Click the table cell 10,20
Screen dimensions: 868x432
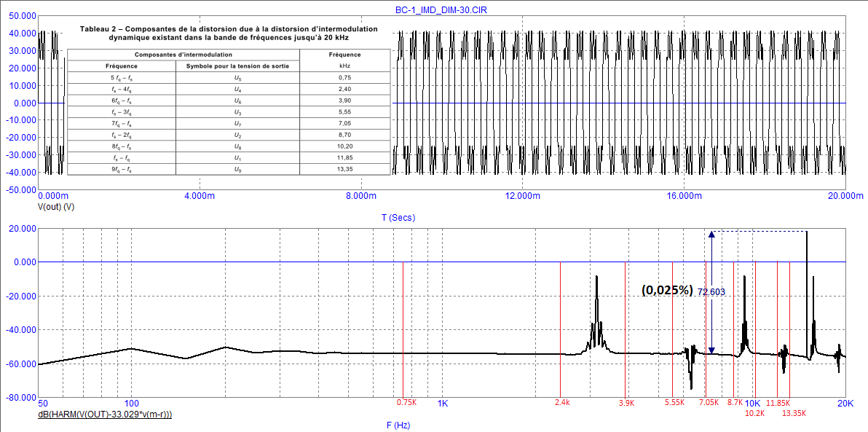tap(344, 146)
